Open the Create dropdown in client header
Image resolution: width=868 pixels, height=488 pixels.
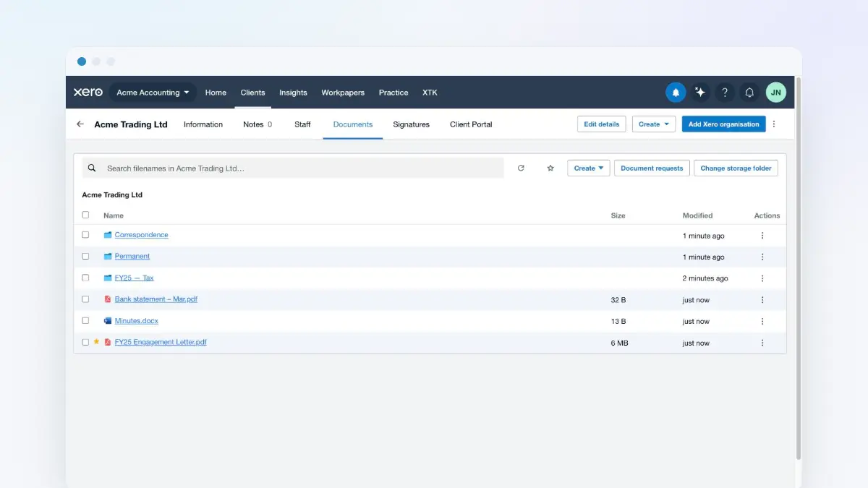pyautogui.click(x=654, y=124)
